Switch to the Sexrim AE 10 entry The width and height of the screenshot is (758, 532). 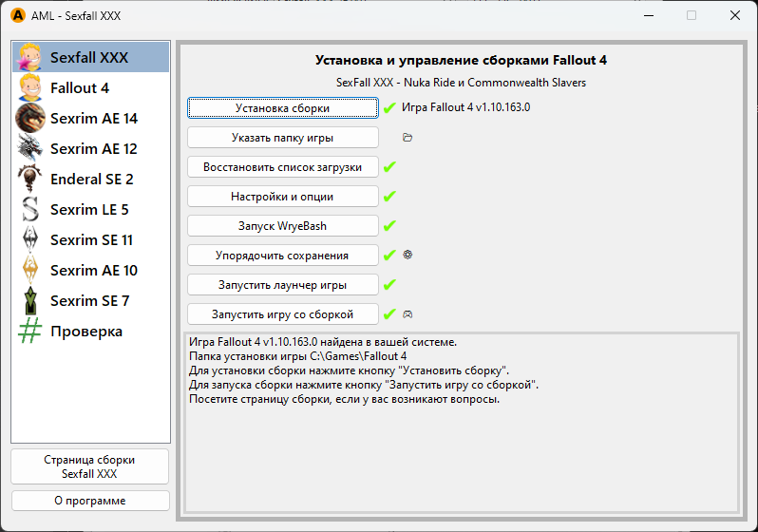pyautogui.click(x=93, y=271)
